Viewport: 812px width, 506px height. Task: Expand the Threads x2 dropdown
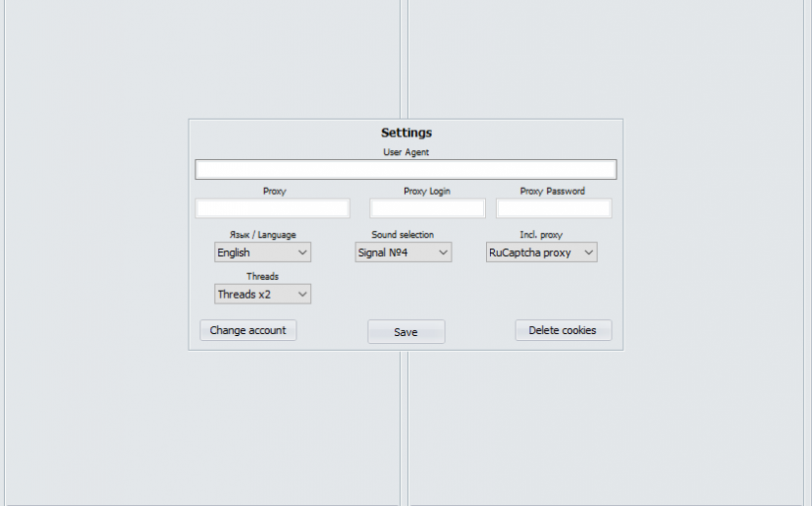click(263, 295)
